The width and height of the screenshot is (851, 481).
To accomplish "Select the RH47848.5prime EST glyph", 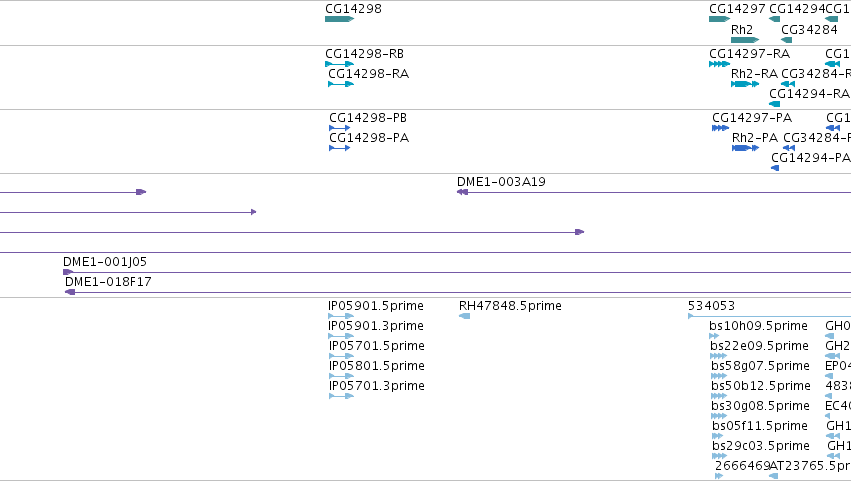I will tap(464, 316).
